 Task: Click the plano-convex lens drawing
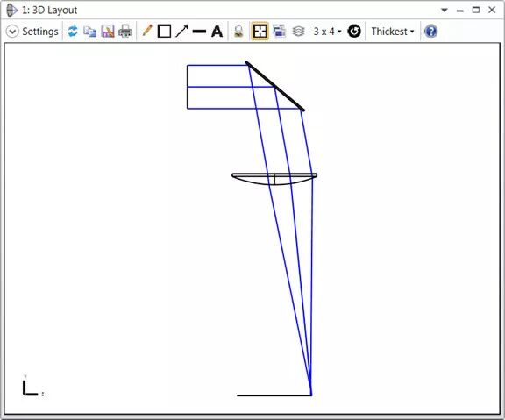pos(274,179)
